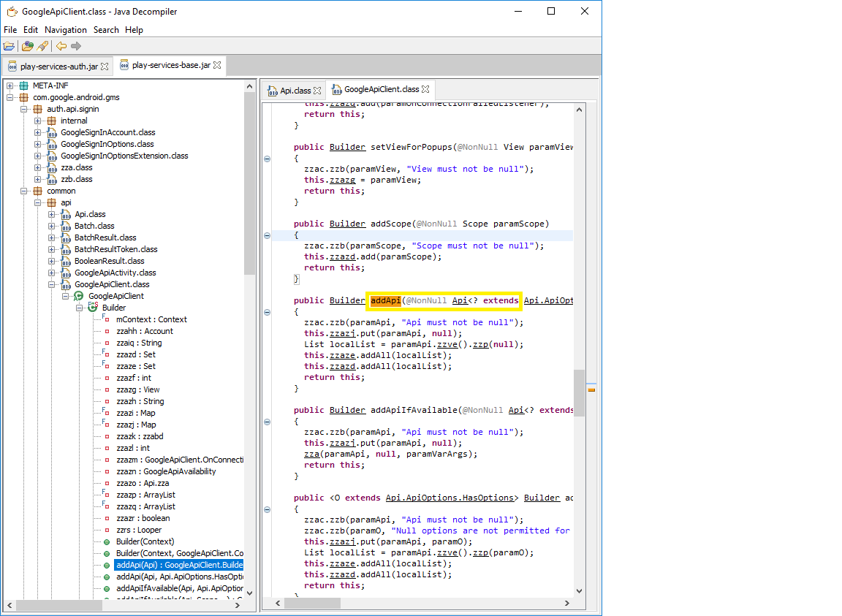Follow the zza method call link
842x616 pixels.
(x=312, y=455)
